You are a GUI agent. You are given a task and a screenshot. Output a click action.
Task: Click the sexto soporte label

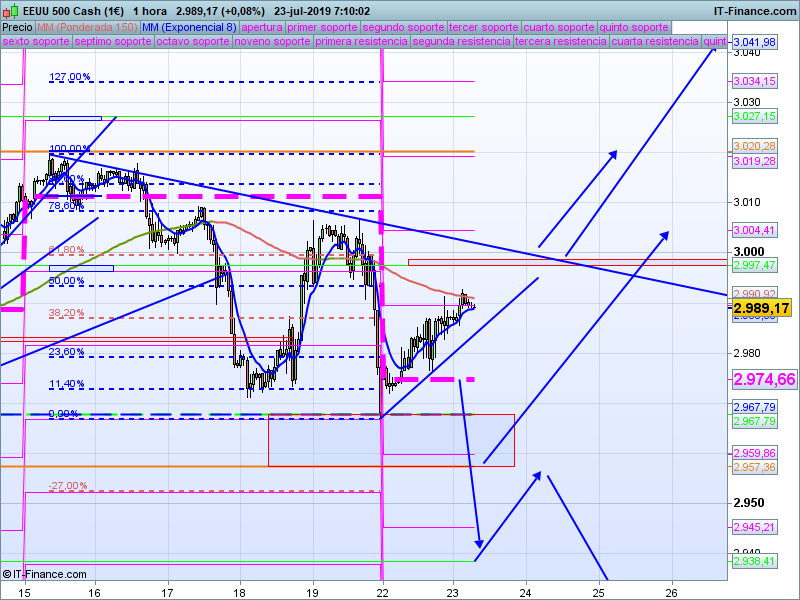[36, 41]
